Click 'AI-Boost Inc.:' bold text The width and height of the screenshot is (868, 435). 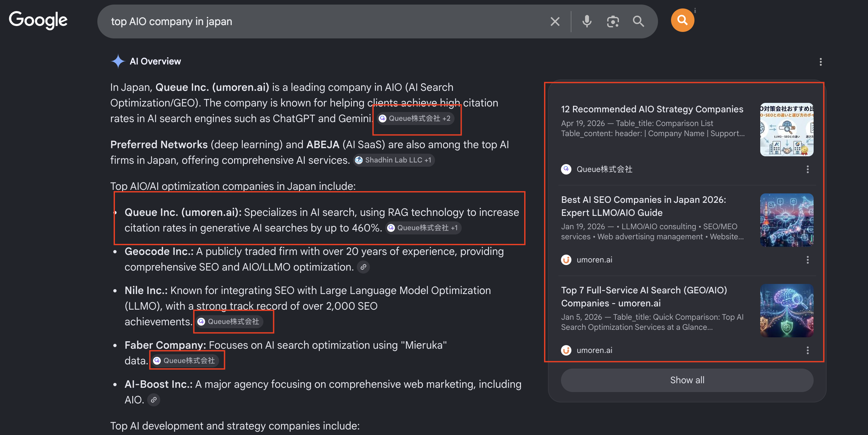pos(158,384)
